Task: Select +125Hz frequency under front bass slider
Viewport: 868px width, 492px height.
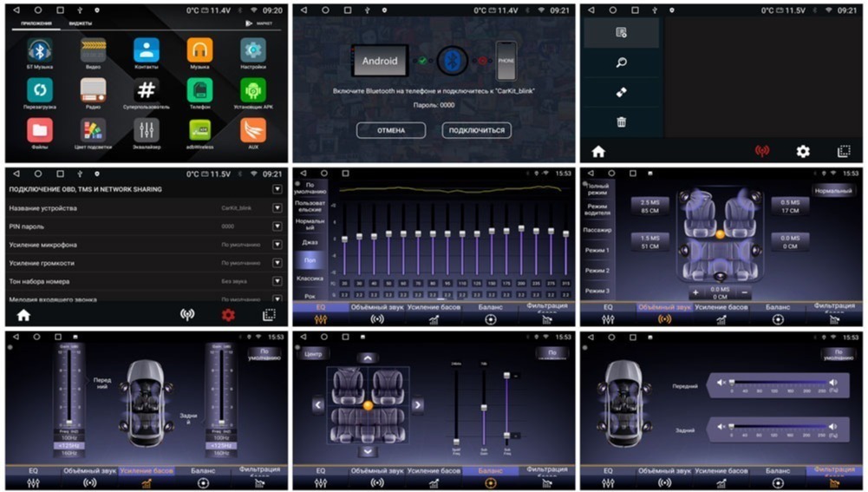Action: 69,445
